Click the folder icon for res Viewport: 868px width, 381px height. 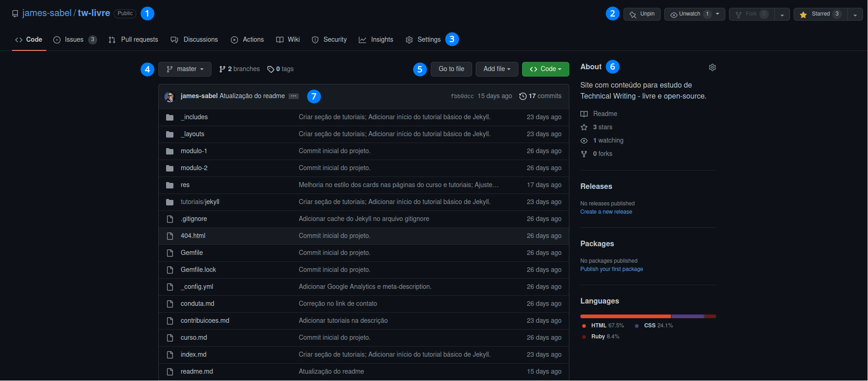(170, 185)
